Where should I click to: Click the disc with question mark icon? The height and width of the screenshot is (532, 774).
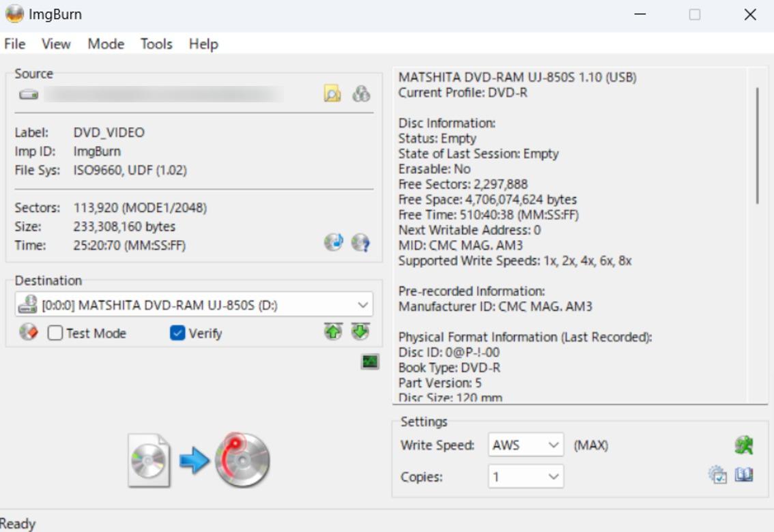[x=360, y=243]
